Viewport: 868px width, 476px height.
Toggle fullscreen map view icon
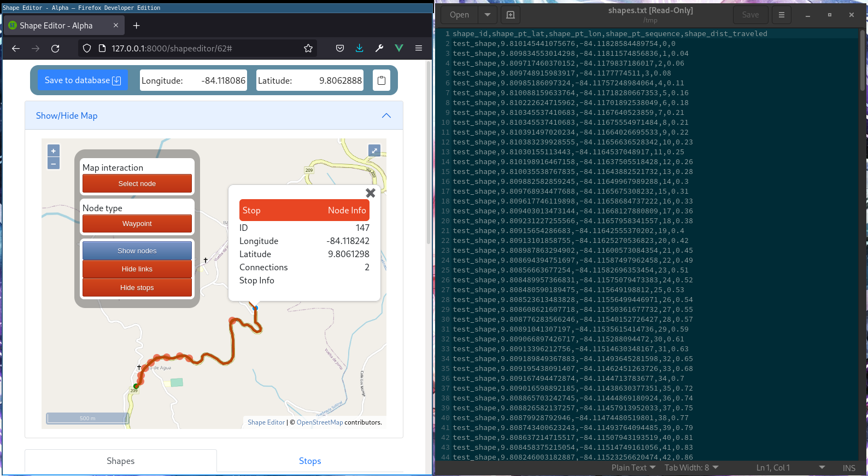pyautogui.click(x=374, y=150)
